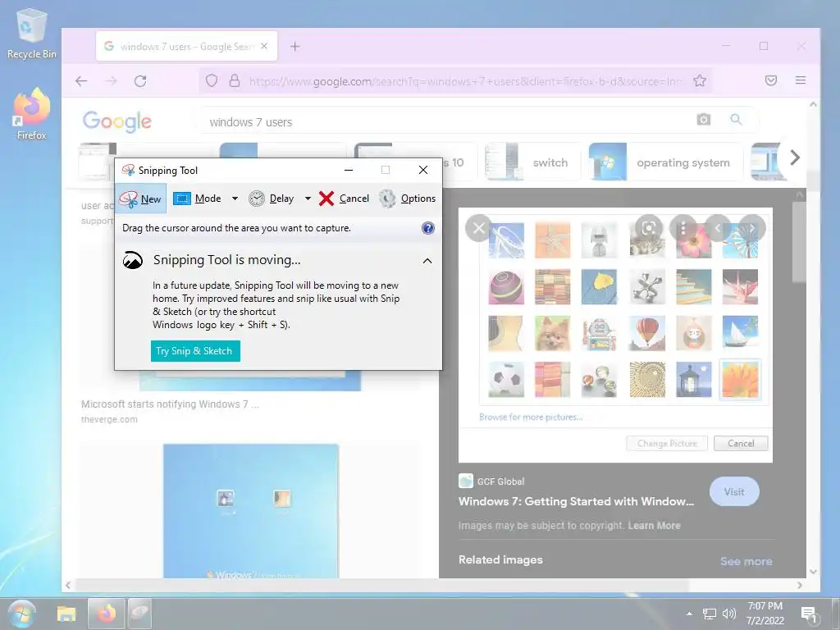The height and width of the screenshot is (630, 840).
Task: Click Try Snip & Sketch button
Action: [x=195, y=351]
